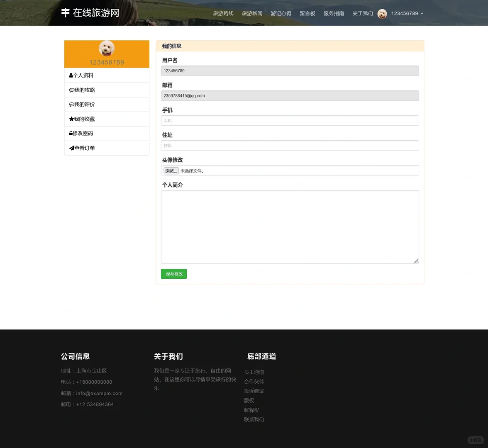
Task: Open the 联系我们 footer link
Action: [254, 419]
